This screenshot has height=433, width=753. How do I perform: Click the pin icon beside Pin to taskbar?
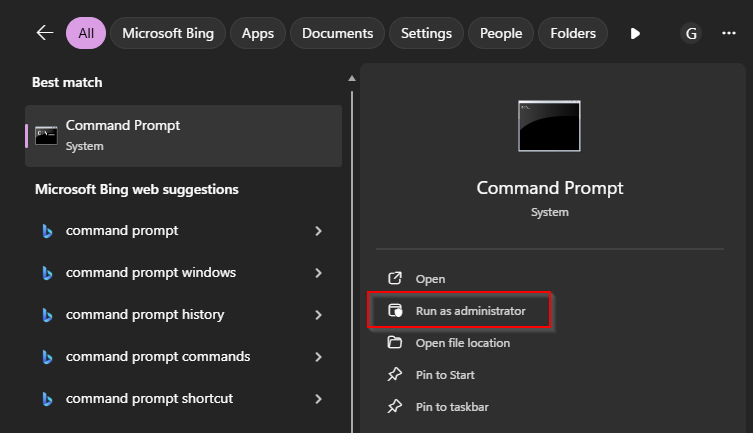[x=395, y=406]
